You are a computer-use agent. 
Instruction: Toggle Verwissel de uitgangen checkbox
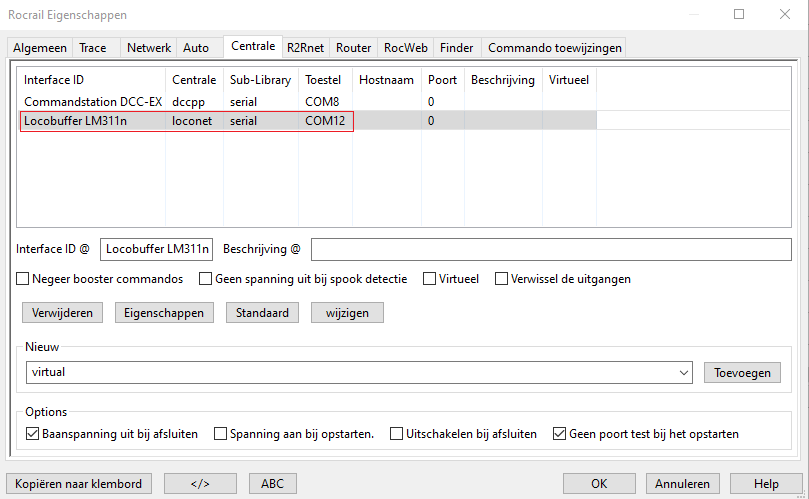coord(502,279)
